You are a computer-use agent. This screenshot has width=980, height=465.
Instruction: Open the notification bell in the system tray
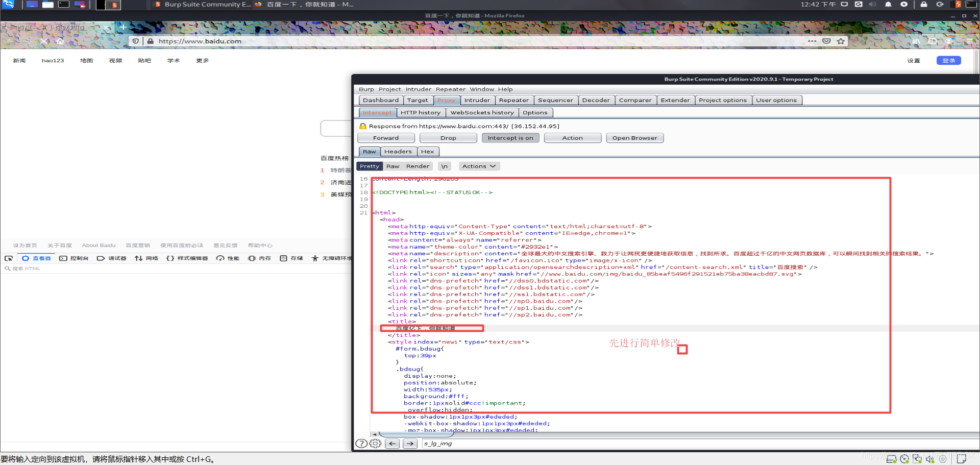click(x=888, y=4)
